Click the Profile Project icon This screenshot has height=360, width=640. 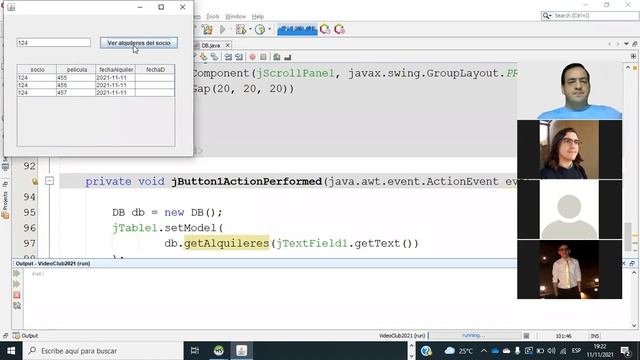(x=260, y=29)
